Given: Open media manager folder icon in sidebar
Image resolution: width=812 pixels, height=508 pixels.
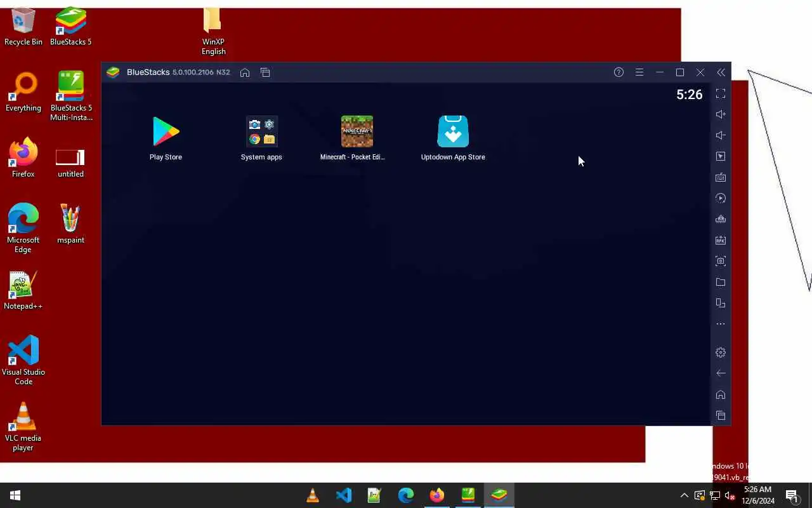Looking at the screenshot, I should coord(721,282).
